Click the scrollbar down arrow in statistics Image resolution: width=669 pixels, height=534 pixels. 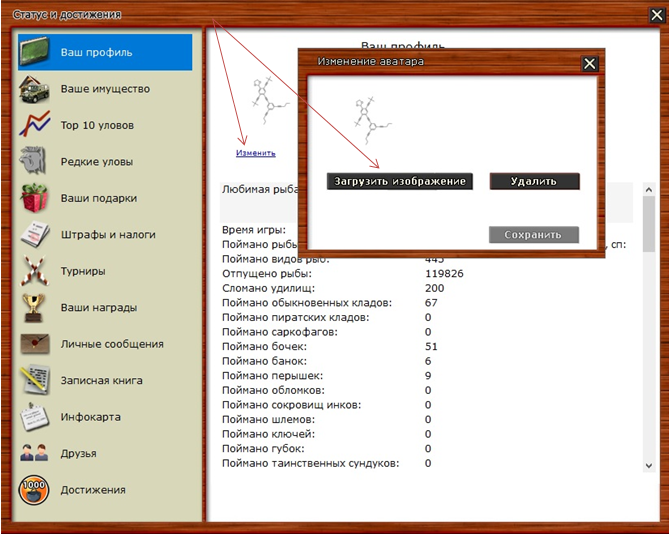click(648, 464)
